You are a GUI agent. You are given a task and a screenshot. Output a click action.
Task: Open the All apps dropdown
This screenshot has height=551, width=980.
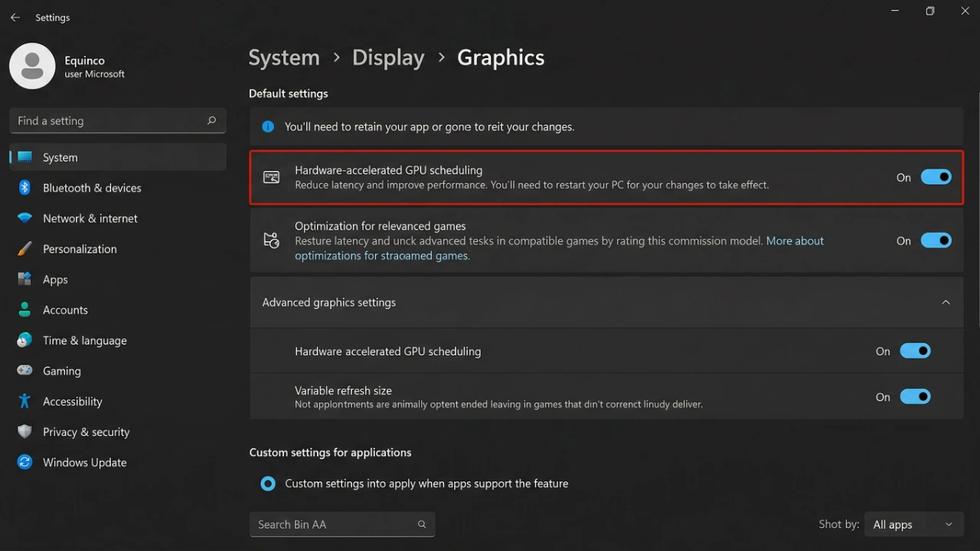click(913, 524)
